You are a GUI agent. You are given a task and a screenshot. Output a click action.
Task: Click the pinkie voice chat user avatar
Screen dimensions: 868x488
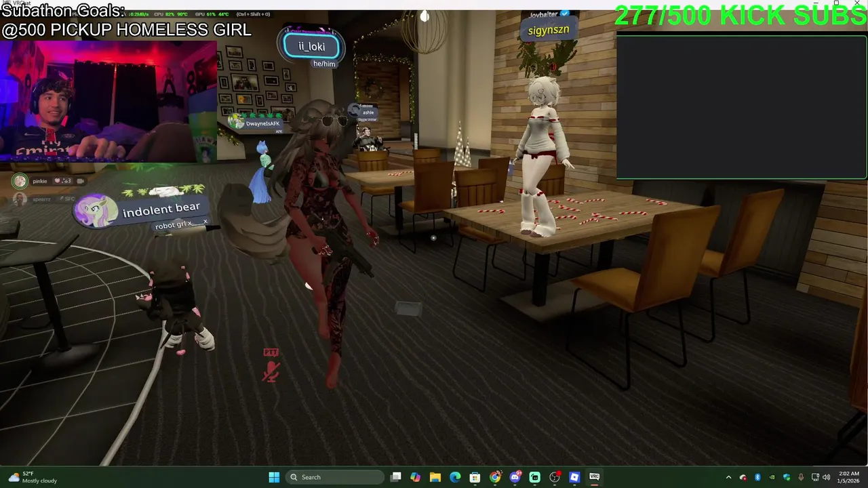[x=20, y=180]
